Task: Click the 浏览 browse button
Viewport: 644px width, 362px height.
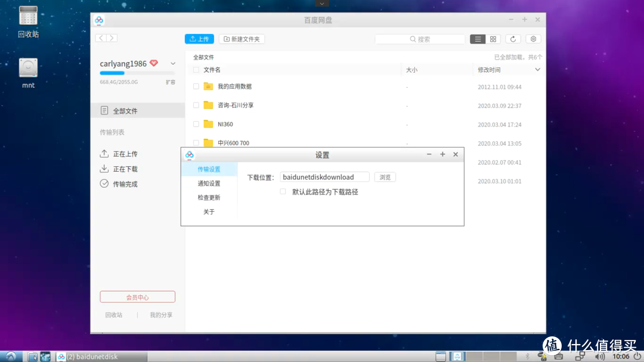Action: tap(385, 177)
